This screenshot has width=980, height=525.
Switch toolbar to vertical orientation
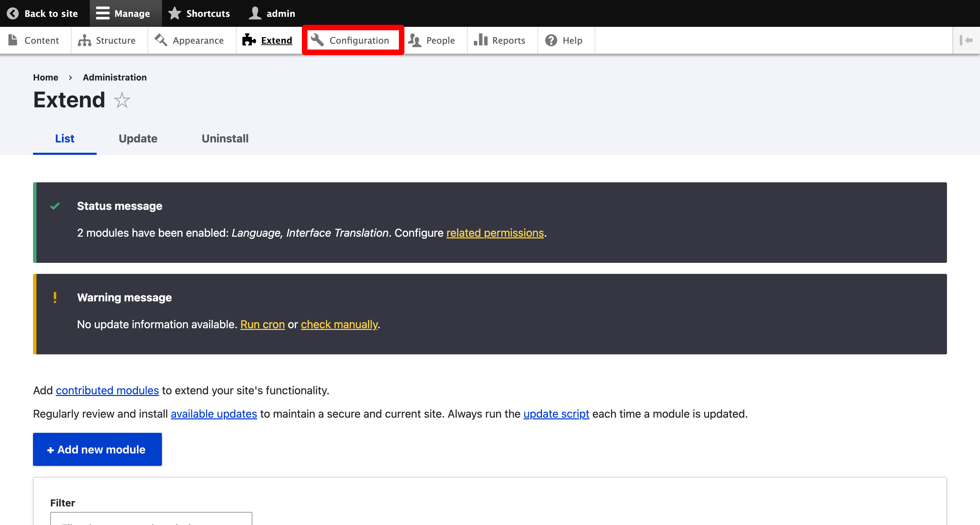[966, 40]
